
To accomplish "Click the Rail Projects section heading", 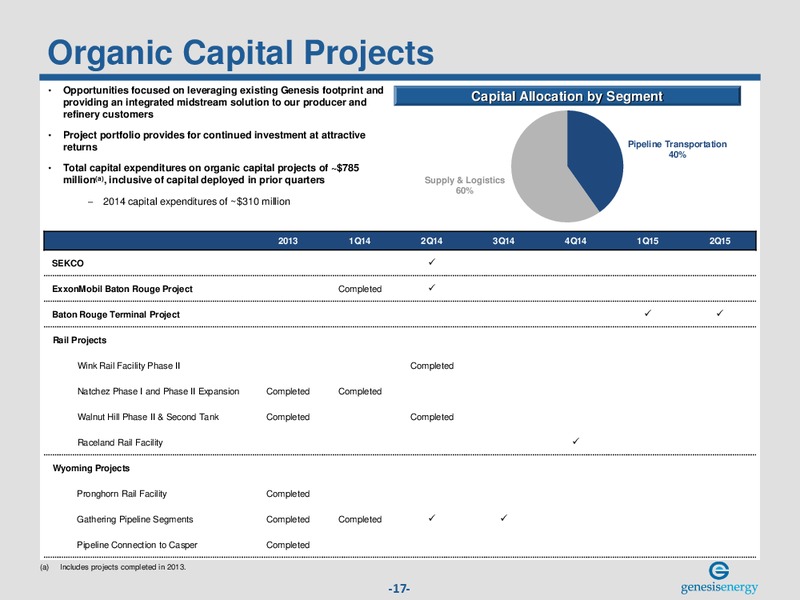I will click(x=80, y=340).
